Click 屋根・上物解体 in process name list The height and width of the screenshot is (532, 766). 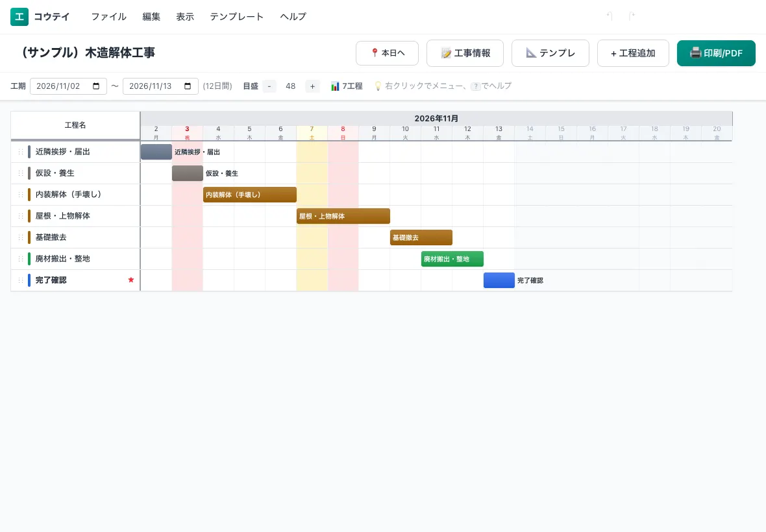[62, 216]
